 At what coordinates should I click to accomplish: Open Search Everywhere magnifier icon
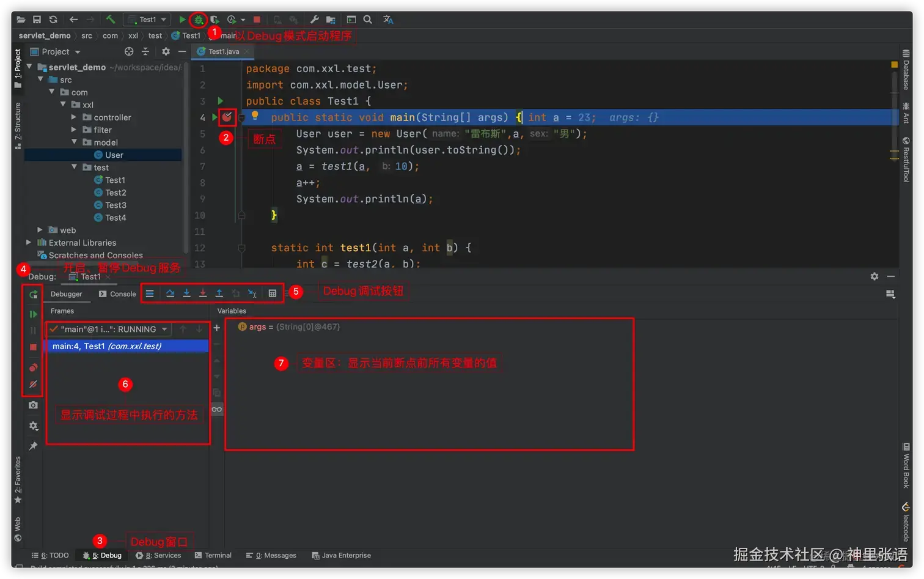(368, 20)
